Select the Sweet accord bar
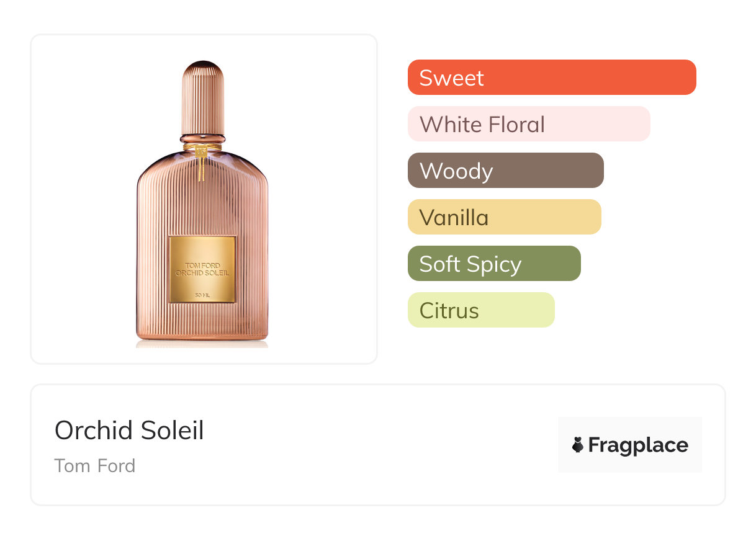The image size is (756, 536). click(551, 78)
